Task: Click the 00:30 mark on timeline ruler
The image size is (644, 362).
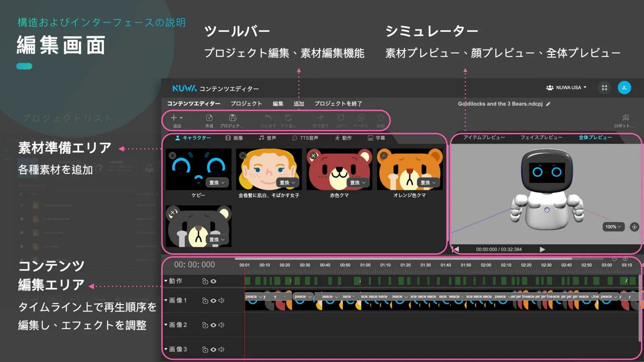Action: click(x=305, y=265)
